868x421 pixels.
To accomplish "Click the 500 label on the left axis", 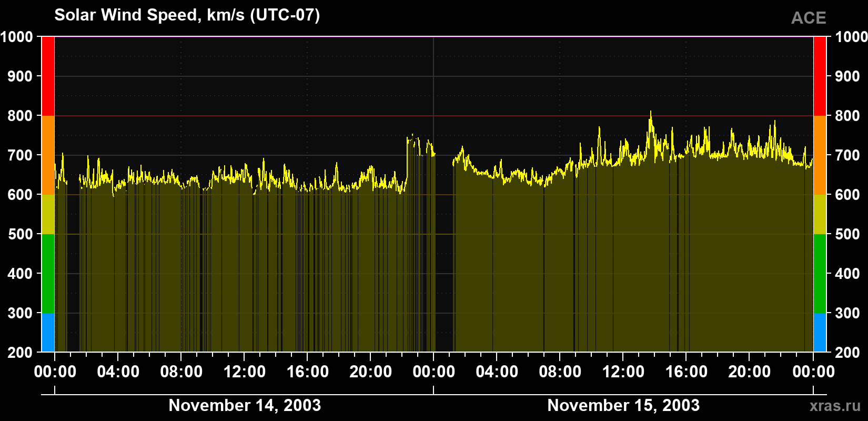I will pyautogui.click(x=21, y=234).
